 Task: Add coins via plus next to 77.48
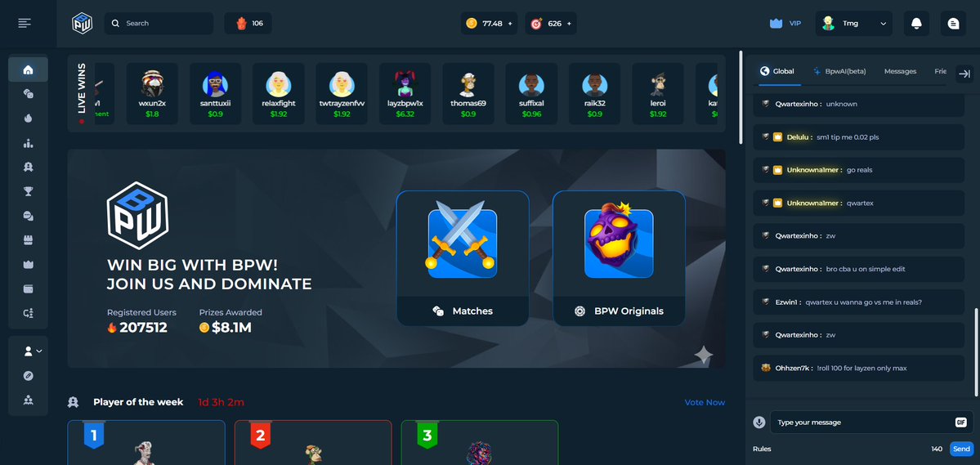pyautogui.click(x=510, y=24)
